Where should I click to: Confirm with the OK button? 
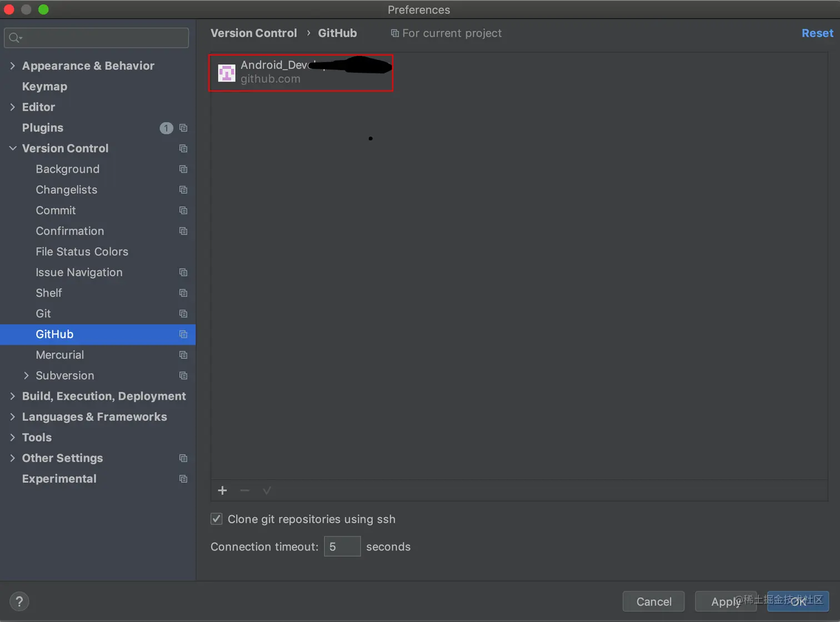[x=798, y=601]
